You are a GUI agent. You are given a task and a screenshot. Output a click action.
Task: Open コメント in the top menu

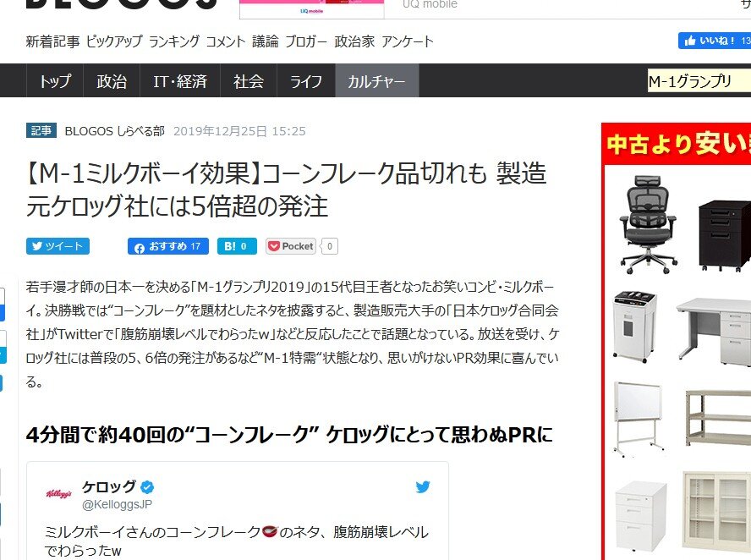click(x=226, y=41)
